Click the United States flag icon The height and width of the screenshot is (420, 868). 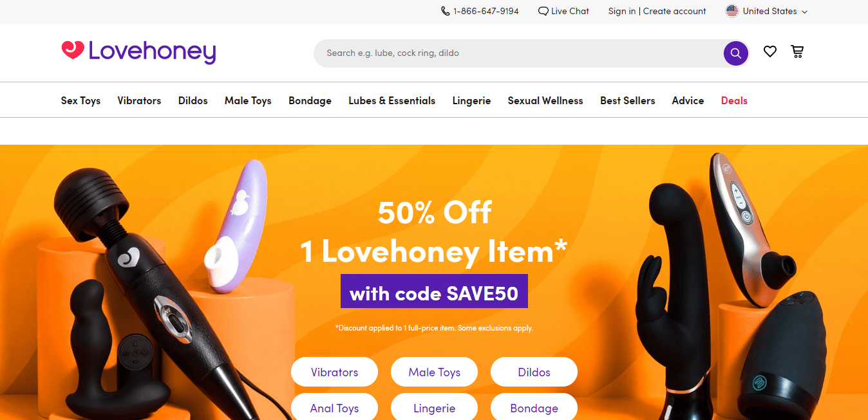click(x=732, y=11)
